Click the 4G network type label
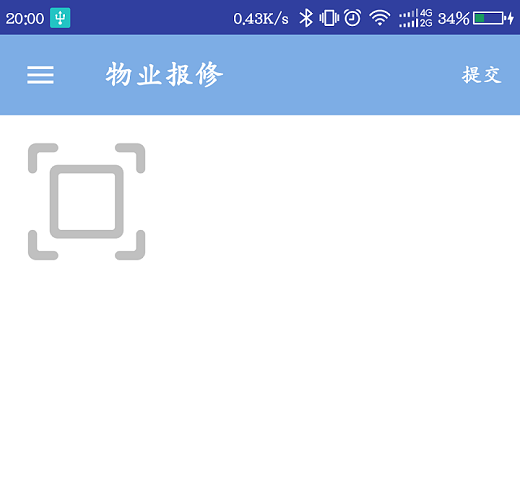This screenshot has width=520, height=478. click(x=426, y=13)
